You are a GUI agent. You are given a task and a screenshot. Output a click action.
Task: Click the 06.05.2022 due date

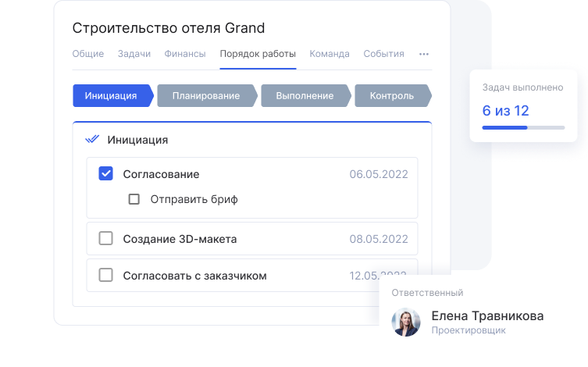pos(378,174)
